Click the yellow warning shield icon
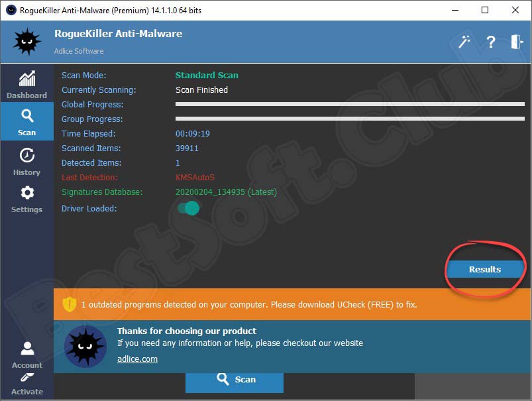 pyautogui.click(x=69, y=304)
